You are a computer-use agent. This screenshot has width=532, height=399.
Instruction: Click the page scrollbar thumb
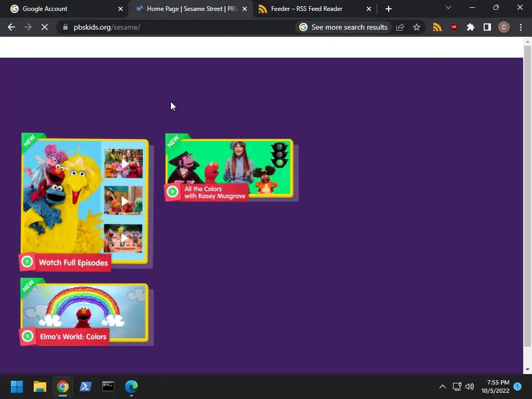pyautogui.click(x=527, y=196)
